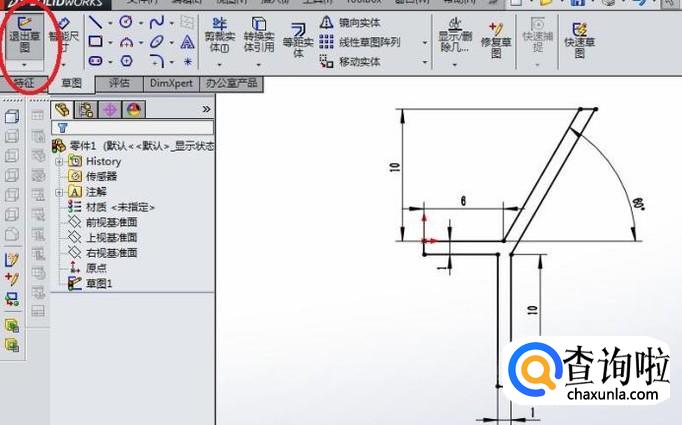Open Spline tool dropdown arrow

171,23
